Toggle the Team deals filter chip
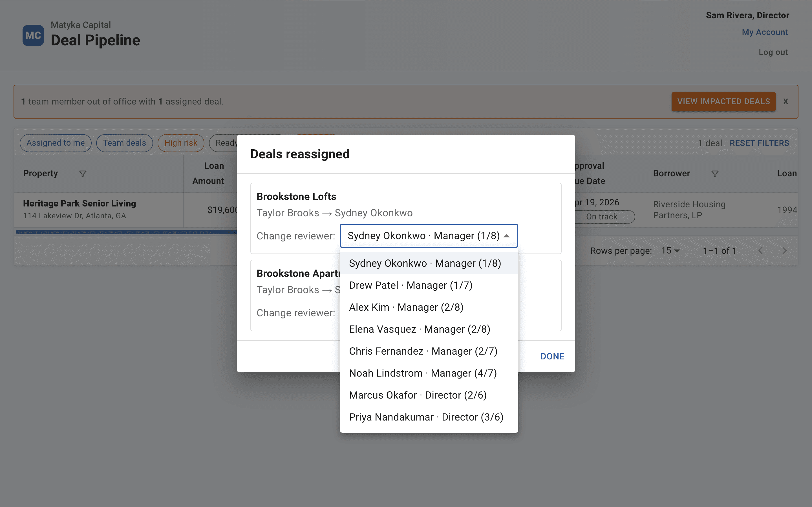 [x=125, y=143]
